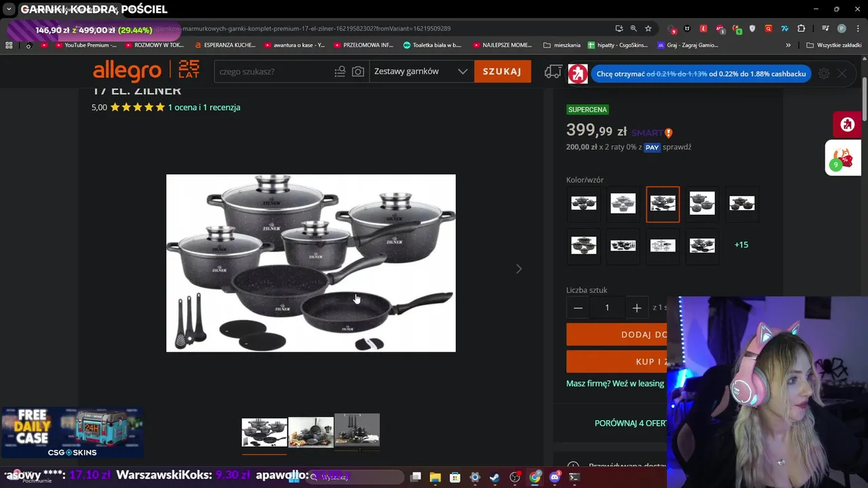Screen dimensions: 868x488
Task: Show +15 more color variants
Action: 741,245
